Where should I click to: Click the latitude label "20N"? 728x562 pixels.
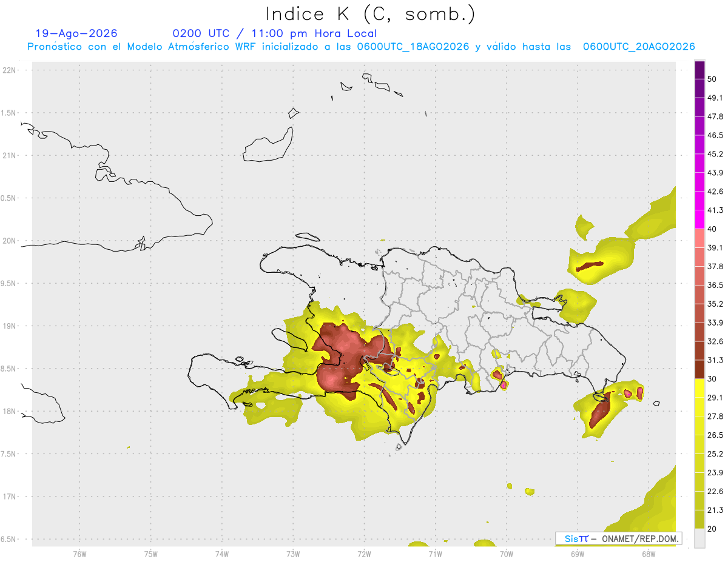pyautogui.click(x=9, y=241)
